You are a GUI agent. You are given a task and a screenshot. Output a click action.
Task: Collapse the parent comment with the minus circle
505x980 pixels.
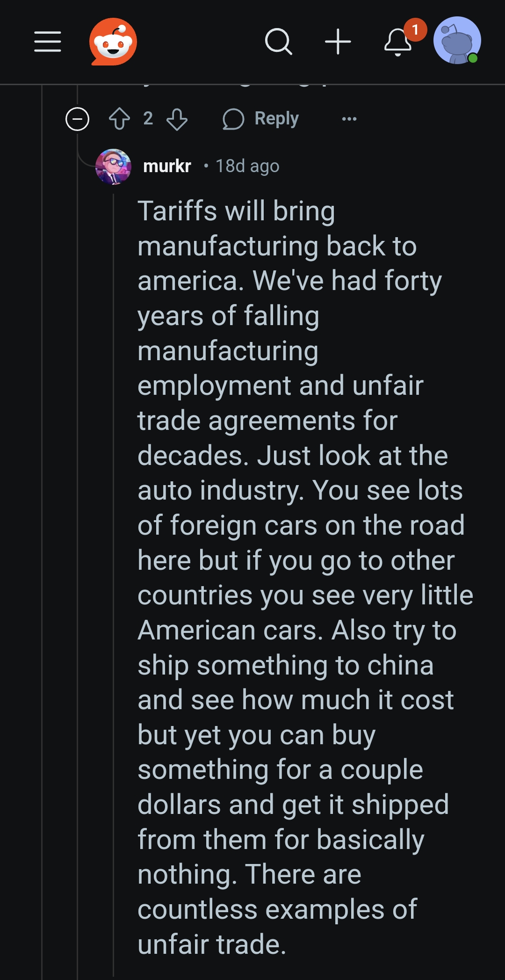coord(77,119)
